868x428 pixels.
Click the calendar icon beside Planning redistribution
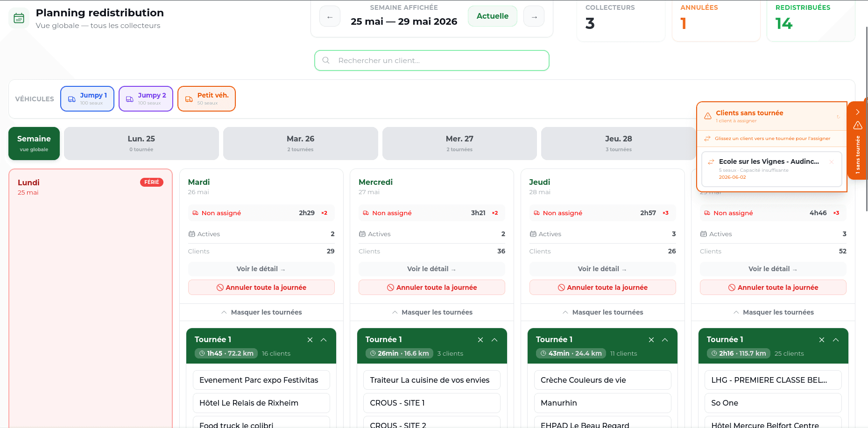tap(19, 18)
